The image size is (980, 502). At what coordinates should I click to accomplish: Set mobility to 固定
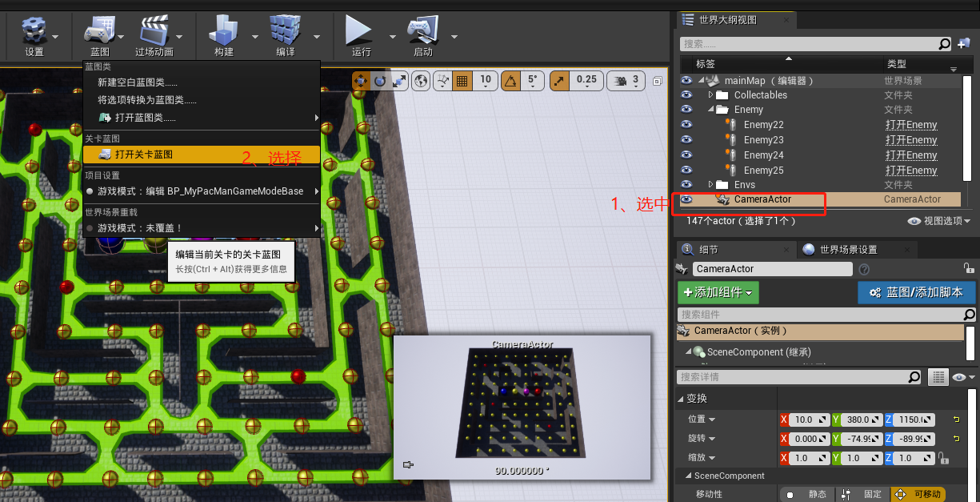tap(862, 495)
